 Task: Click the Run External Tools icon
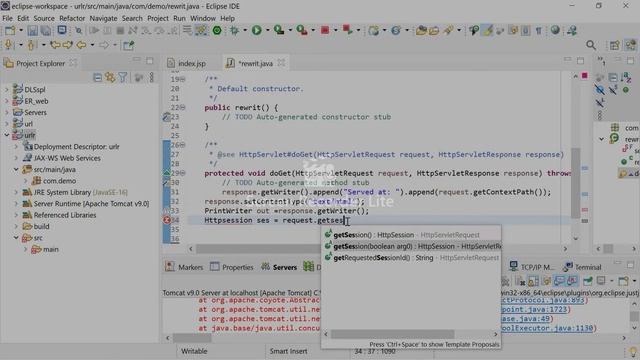point(302,30)
